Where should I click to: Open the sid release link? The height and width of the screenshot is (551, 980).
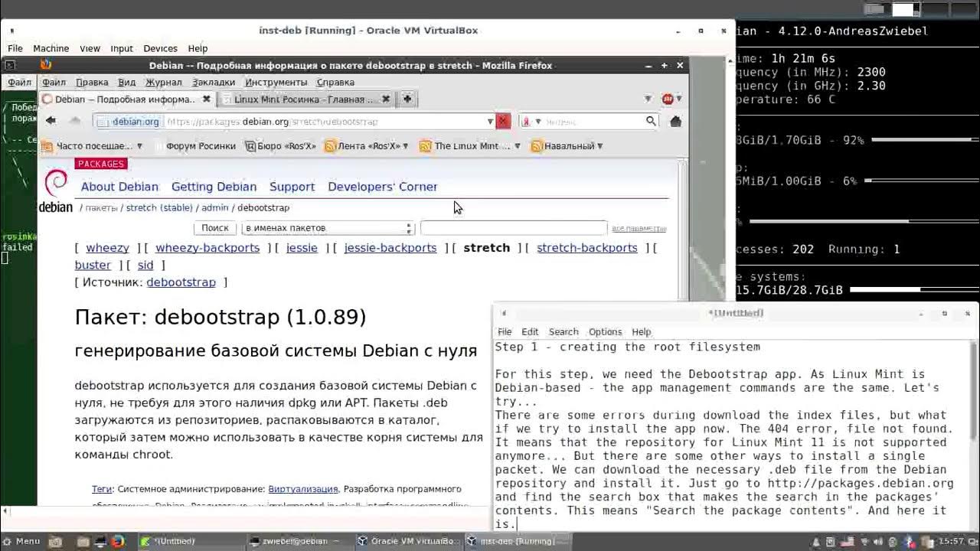[x=145, y=265]
